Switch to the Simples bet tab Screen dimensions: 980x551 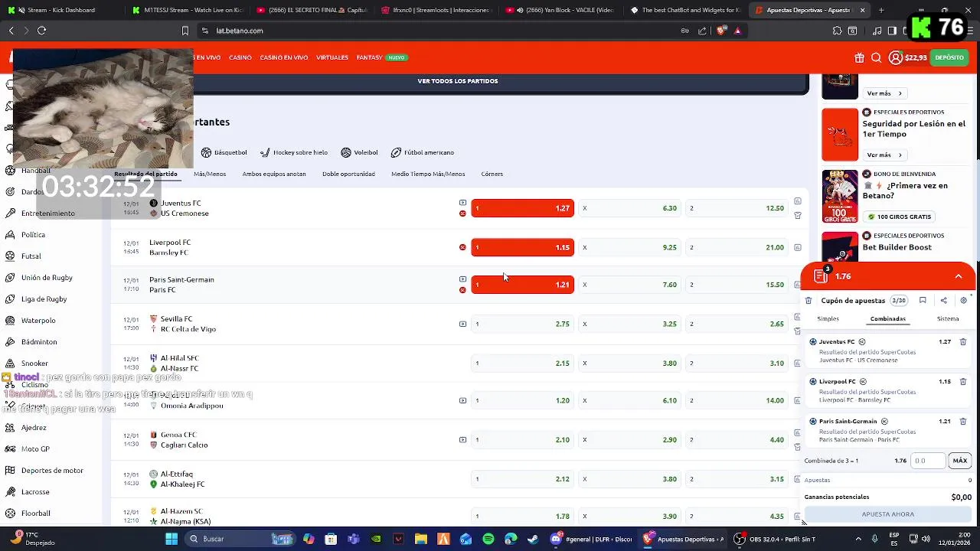coord(828,318)
